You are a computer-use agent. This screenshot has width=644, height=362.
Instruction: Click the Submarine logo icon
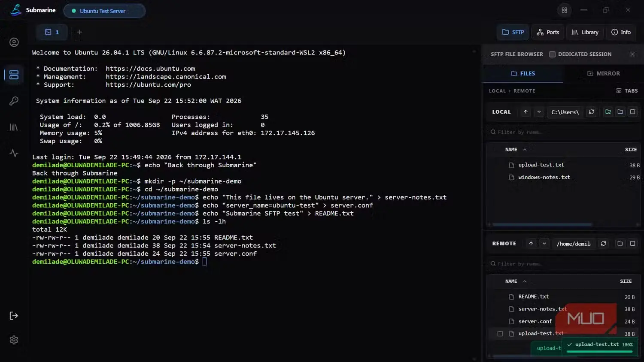[x=16, y=10]
